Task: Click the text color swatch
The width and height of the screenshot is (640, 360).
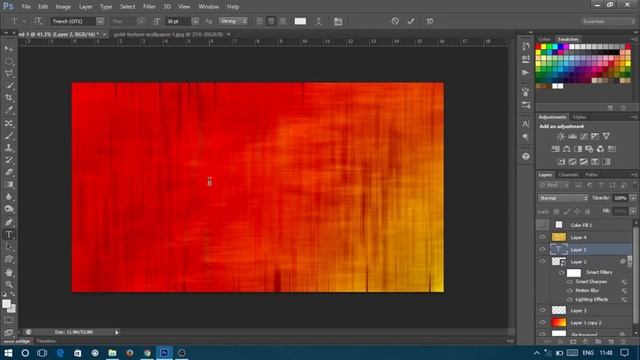Action: point(300,21)
